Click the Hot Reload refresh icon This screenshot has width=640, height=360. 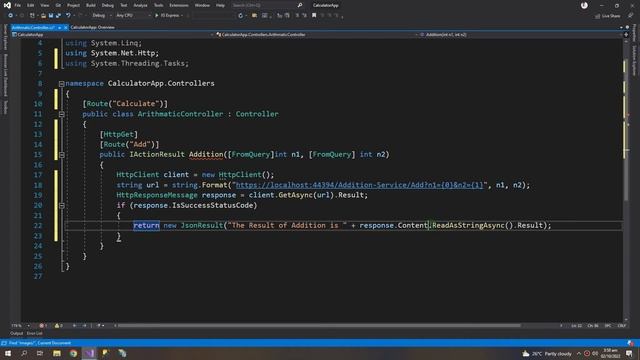tap(240, 16)
